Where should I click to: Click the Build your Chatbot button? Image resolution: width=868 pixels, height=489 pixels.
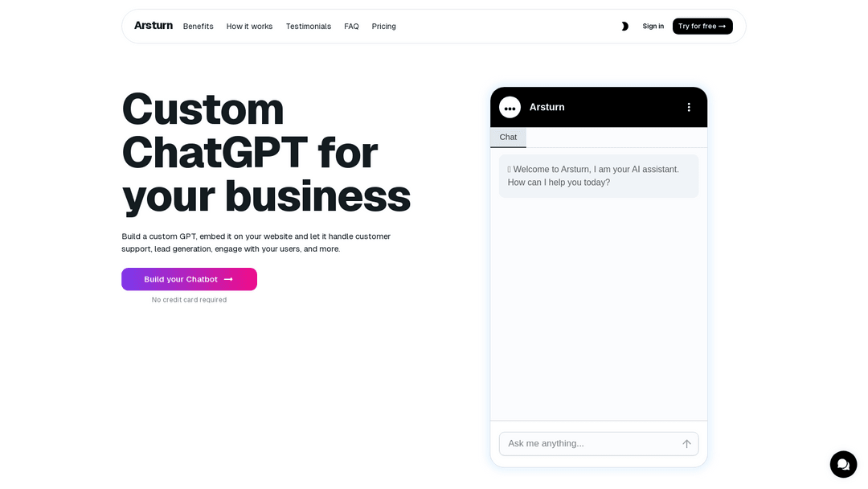(x=190, y=279)
